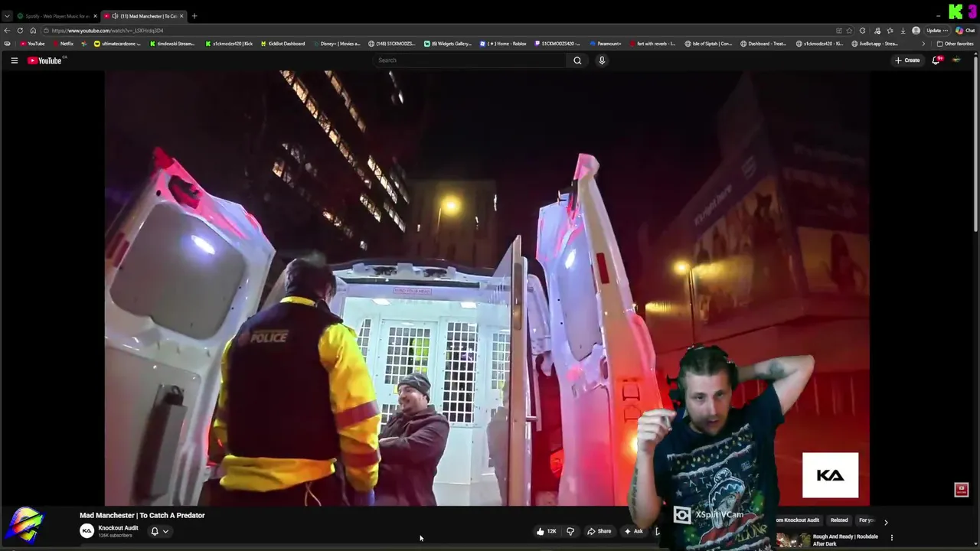Viewport: 980px width, 551px height.
Task: Open browser downloads icon
Action: click(903, 31)
